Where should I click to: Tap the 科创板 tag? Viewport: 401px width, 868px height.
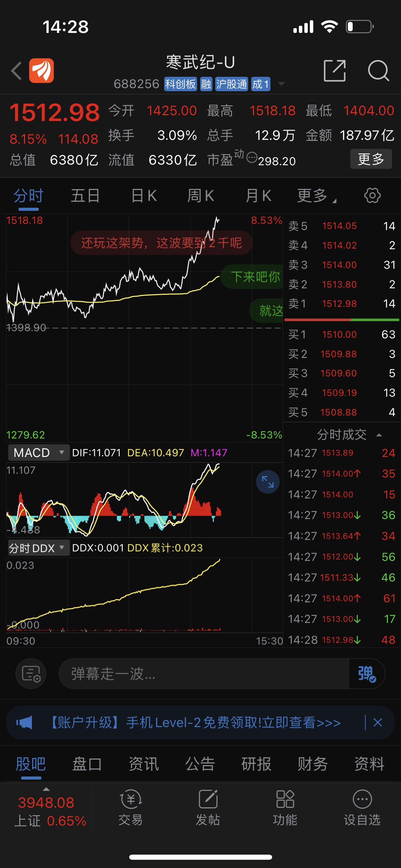(x=180, y=84)
